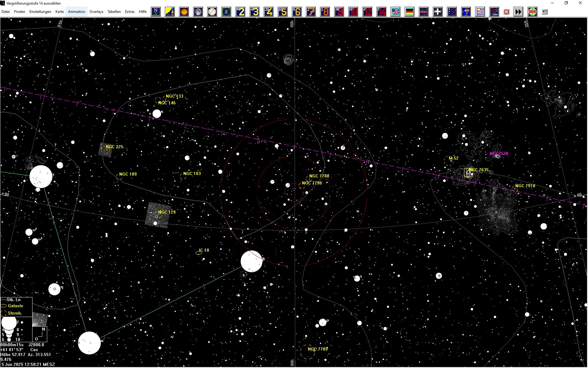Select the Moon icon in toolbar
588x368 pixels.
pos(198,12)
